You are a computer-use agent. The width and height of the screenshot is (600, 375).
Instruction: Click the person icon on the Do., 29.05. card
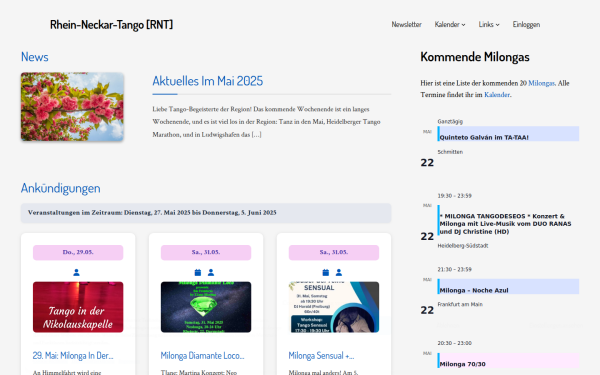click(x=77, y=272)
